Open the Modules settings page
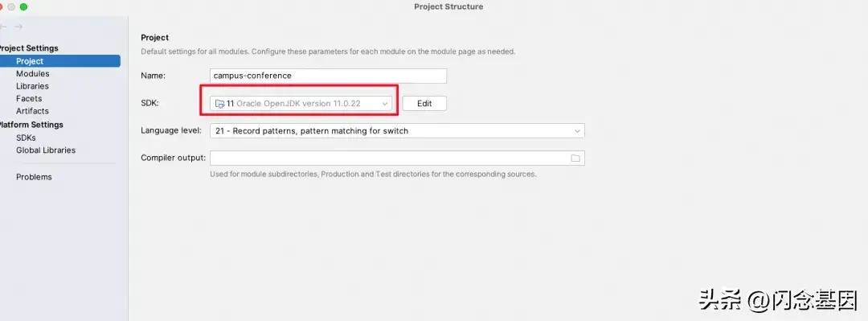The height and width of the screenshot is (321, 868). 33,74
